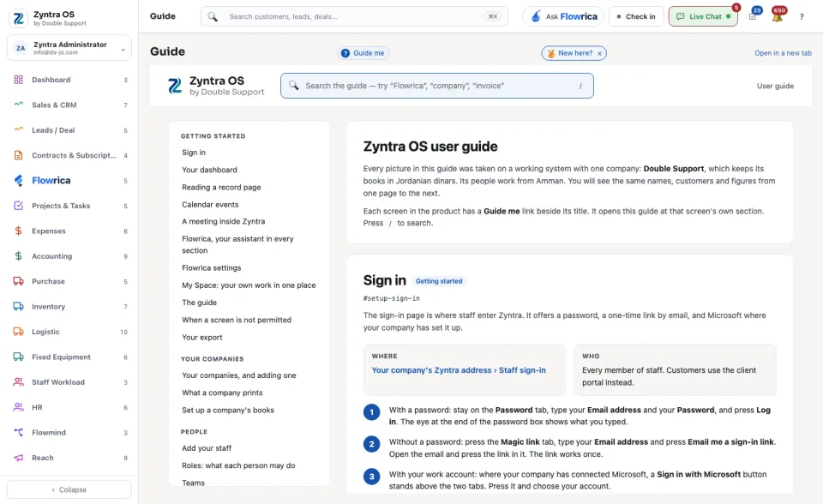Click the magnifier icon in guide search
Image resolution: width=823 pixels, height=504 pixels.
tap(294, 85)
